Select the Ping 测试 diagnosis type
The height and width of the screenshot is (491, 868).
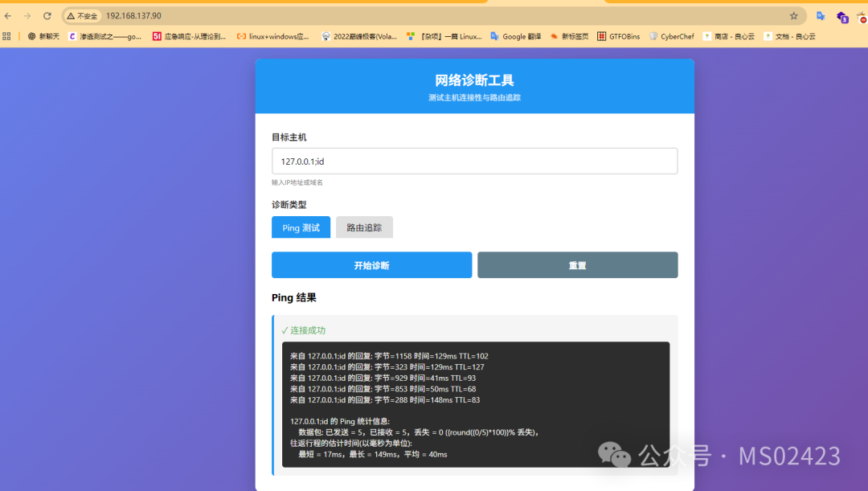[x=301, y=227]
